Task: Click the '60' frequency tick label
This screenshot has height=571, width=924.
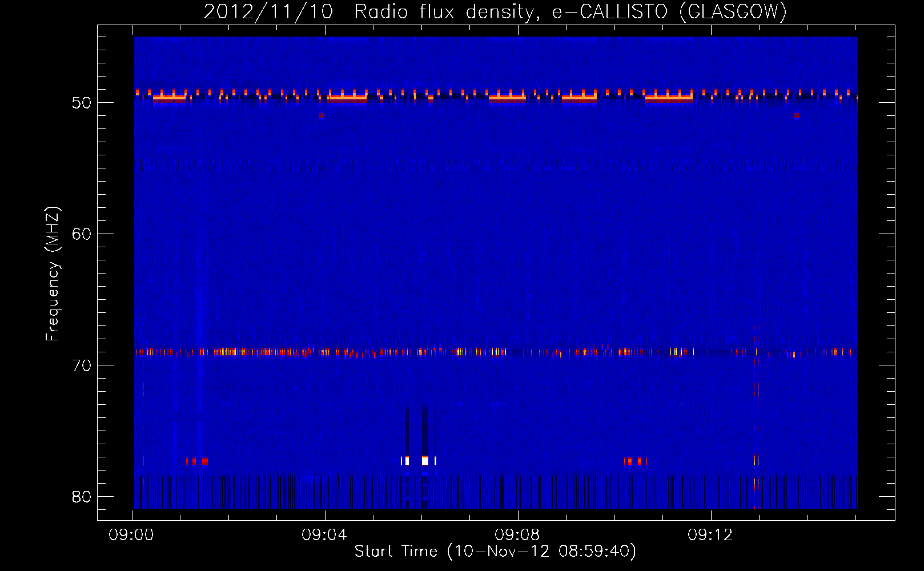Action: (x=82, y=234)
